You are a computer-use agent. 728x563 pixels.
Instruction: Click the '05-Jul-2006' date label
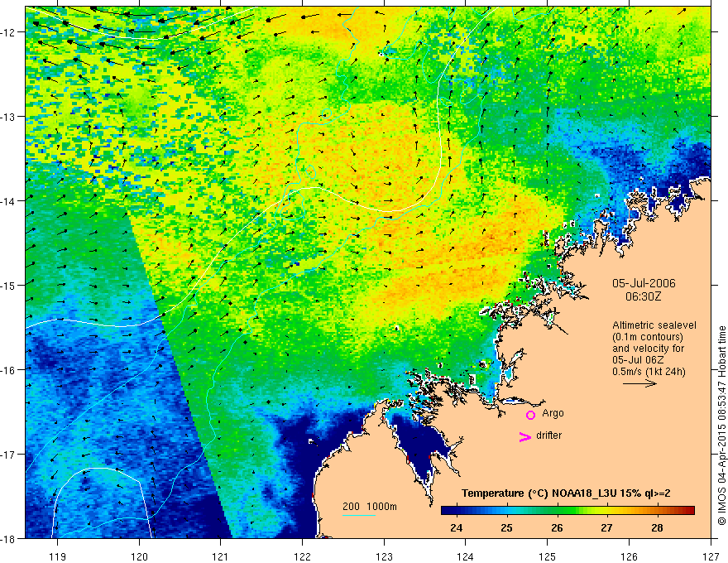pyautogui.click(x=644, y=283)
